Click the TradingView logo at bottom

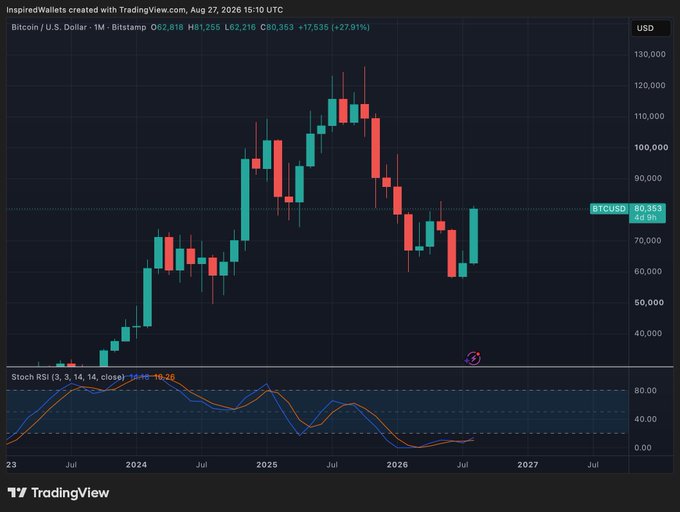(58, 492)
